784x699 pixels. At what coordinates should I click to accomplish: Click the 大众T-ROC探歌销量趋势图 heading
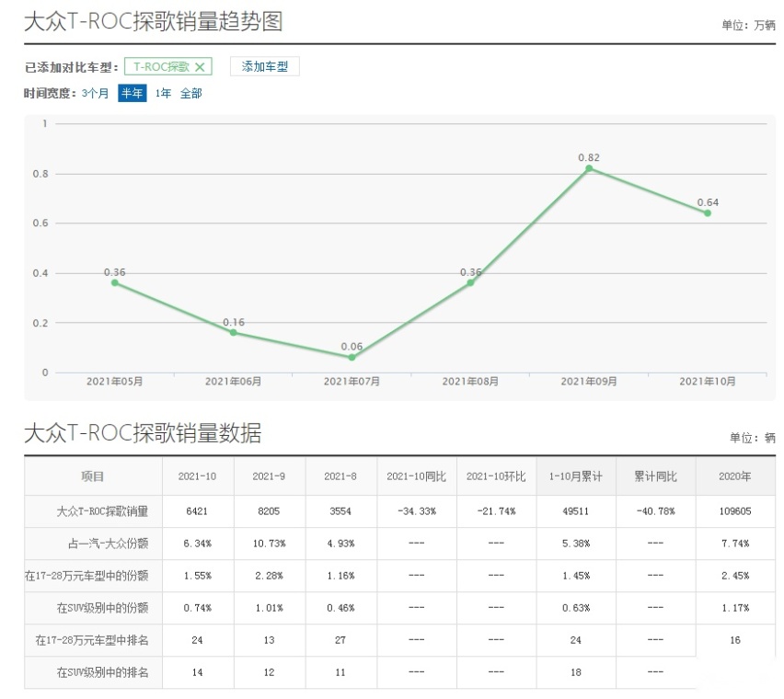(154, 22)
